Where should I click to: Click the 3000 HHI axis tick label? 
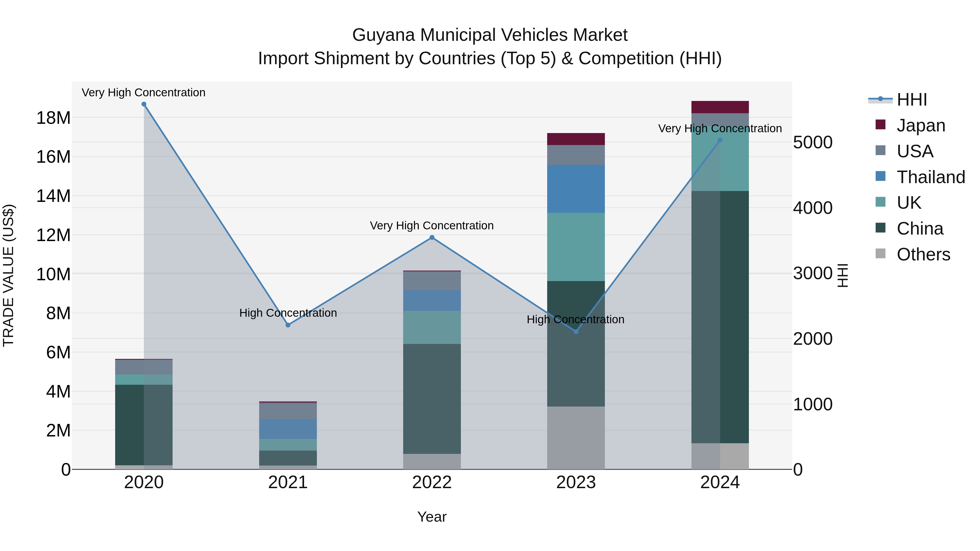pos(813,273)
